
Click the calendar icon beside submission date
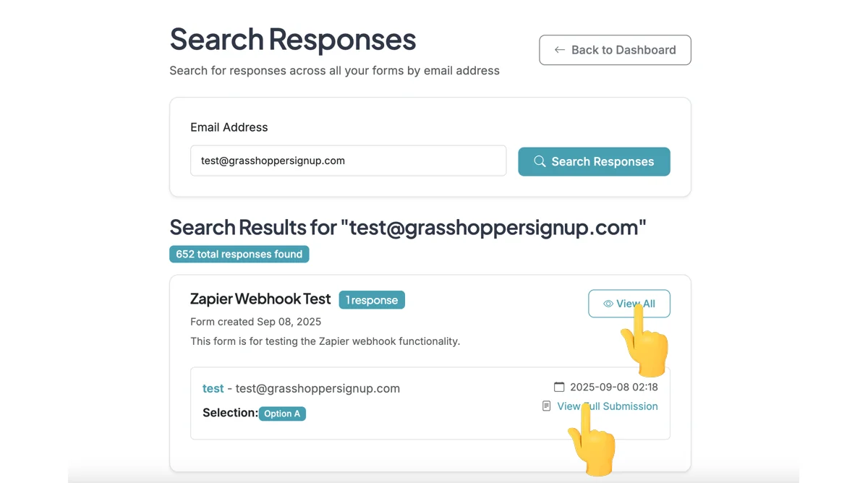point(559,387)
